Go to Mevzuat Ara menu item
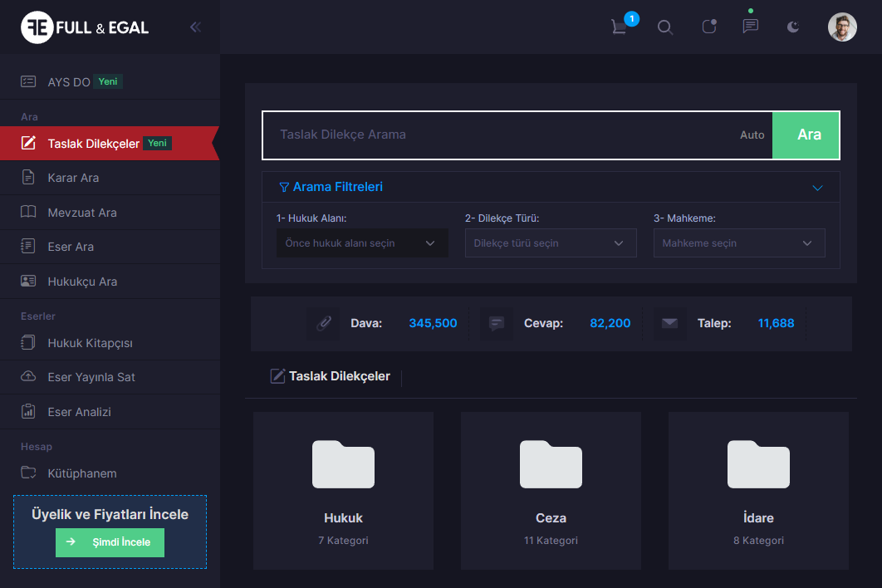This screenshot has height=588, width=882. 81,213
